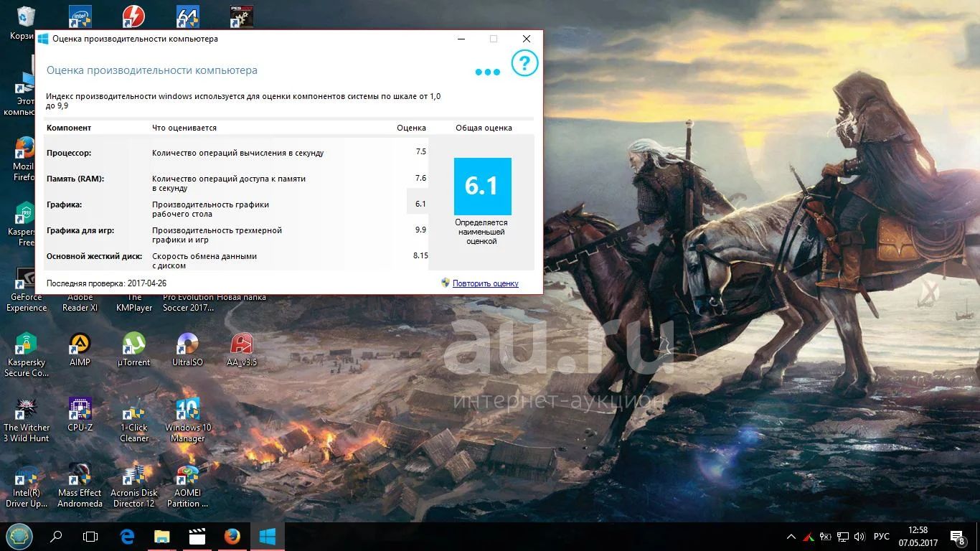This screenshot has width=980, height=551.
Task: Launch 1-Click Cleaner shortcut
Action: click(x=134, y=420)
